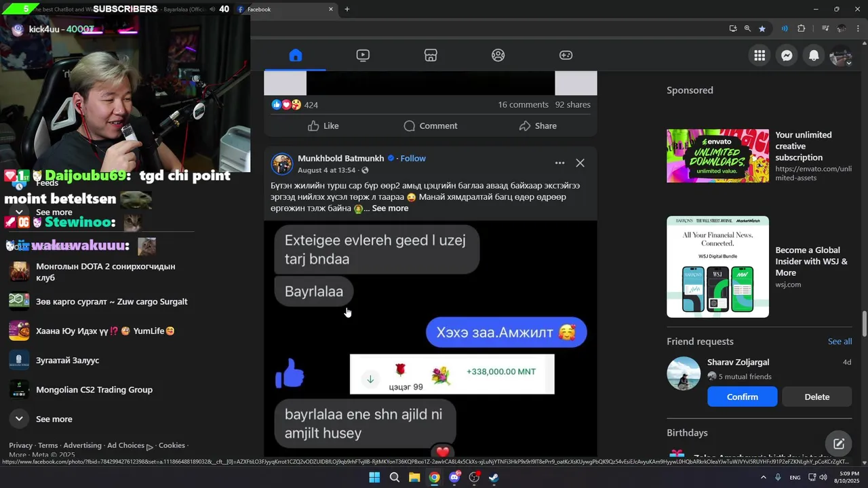Screen dimensions: 868x488
Task: Open the zoom magnifier in address bar
Action: click(747, 28)
